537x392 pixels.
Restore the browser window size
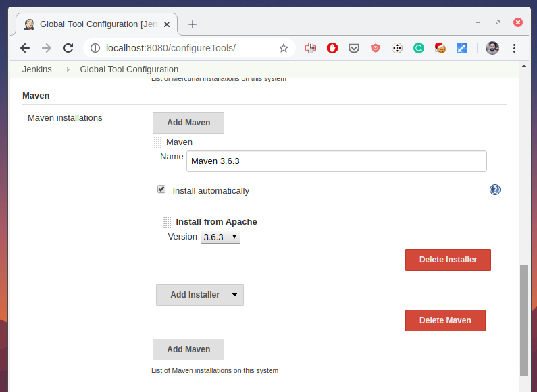(x=498, y=22)
